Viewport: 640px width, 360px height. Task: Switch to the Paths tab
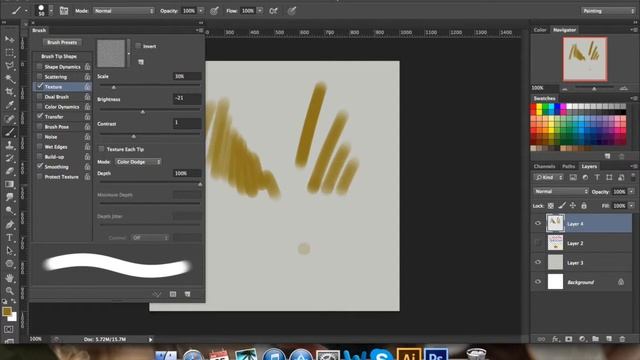coord(568,167)
